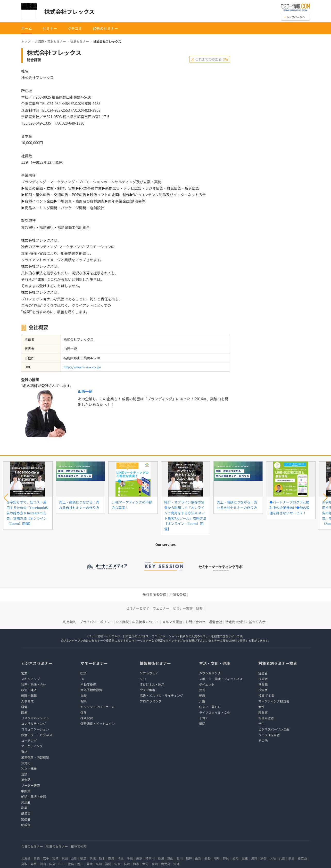
Task: Select 北海道 prefecture link
Action: coord(26,858)
